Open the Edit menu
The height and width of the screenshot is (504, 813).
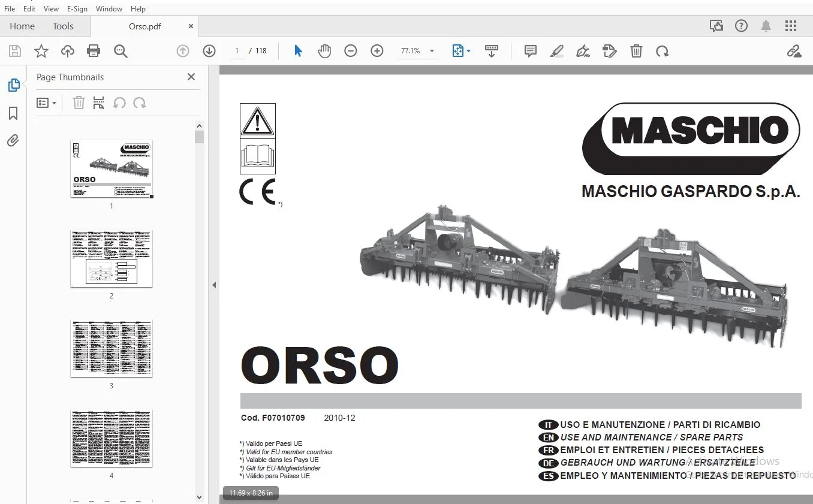coord(29,9)
